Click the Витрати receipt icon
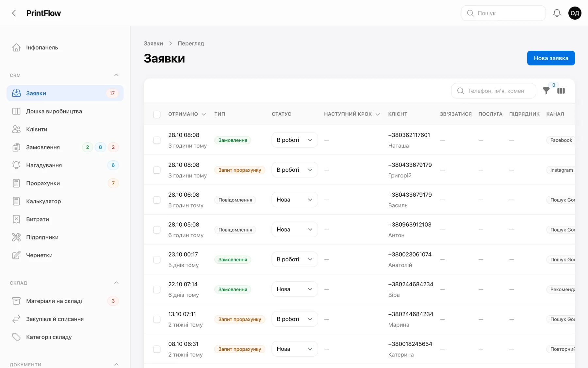 click(x=16, y=219)
